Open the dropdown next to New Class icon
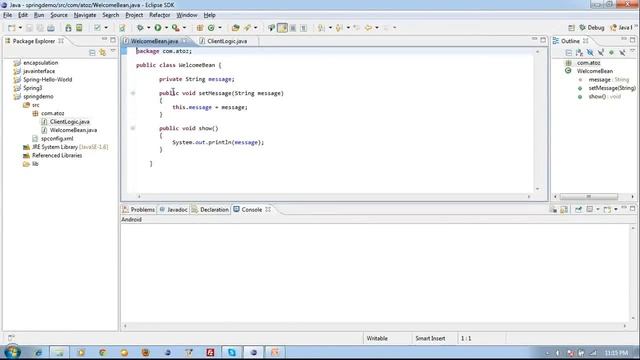The image size is (640, 360). point(220,28)
